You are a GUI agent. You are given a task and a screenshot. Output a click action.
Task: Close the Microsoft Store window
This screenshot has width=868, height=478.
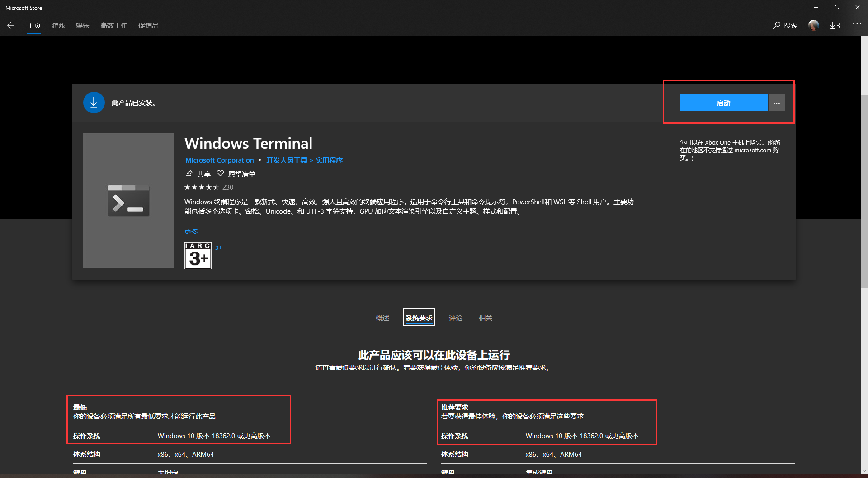pyautogui.click(x=858, y=8)
